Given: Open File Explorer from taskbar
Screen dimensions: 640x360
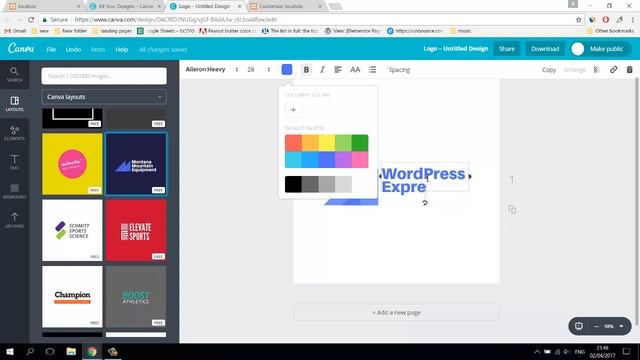Looking at the screenshot, I should [71, 351].
